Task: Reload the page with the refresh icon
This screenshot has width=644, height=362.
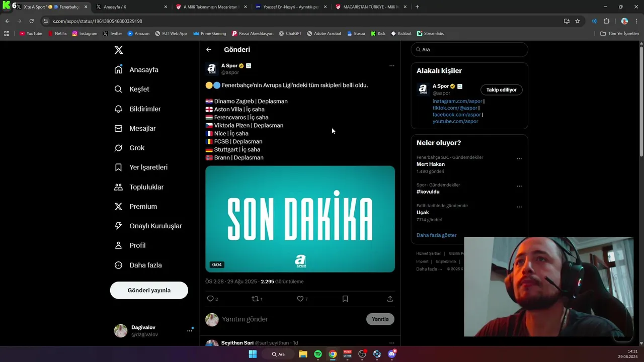Action: click(x=31, y=21)
